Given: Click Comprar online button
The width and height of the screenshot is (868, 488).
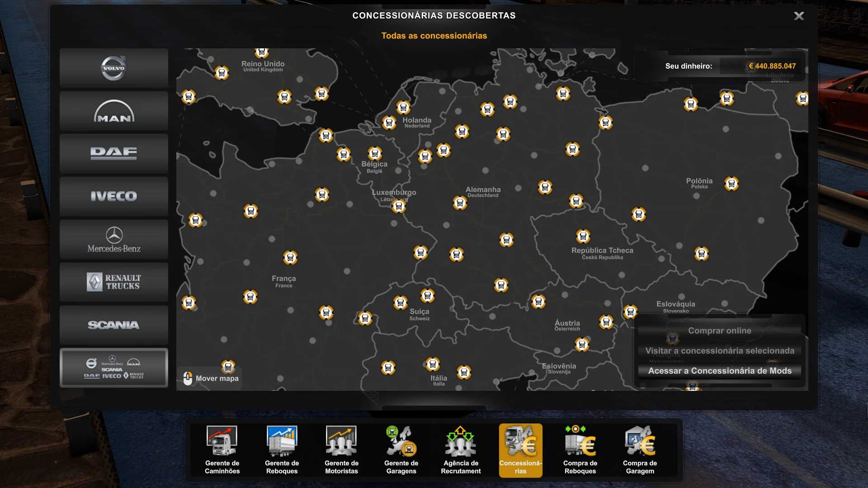Looking at the screenshot, I should (719, 331).
